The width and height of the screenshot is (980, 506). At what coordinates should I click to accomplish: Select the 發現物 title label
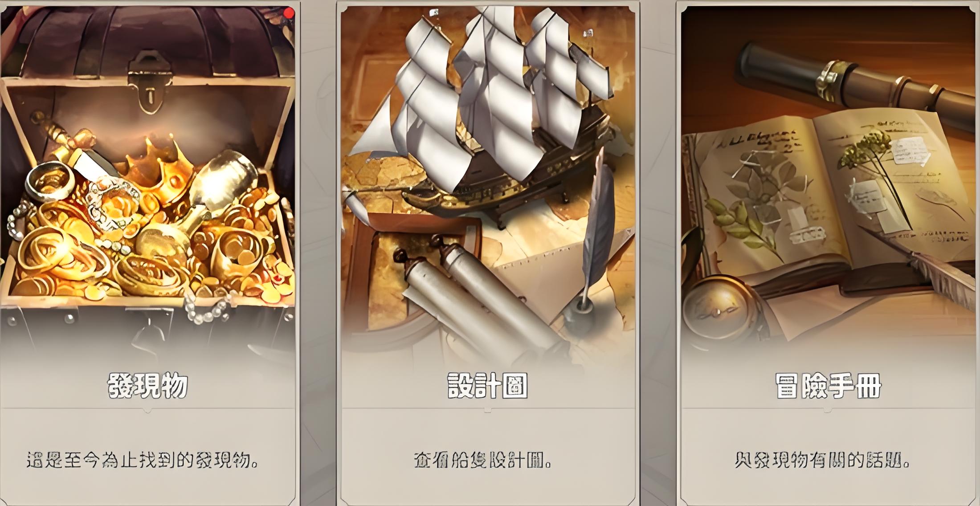pyautogui.click(x=147, y=385)
